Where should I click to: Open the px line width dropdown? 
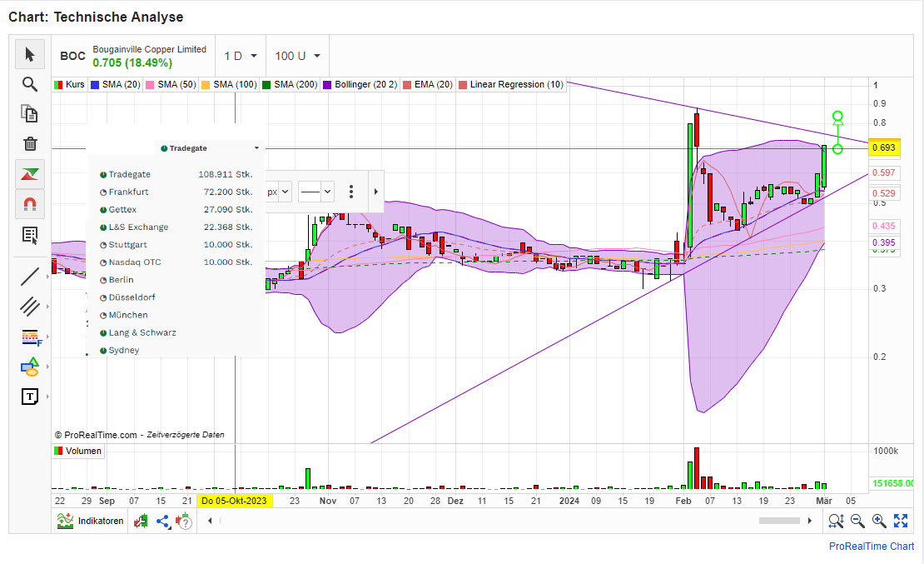tap(278, 192)
